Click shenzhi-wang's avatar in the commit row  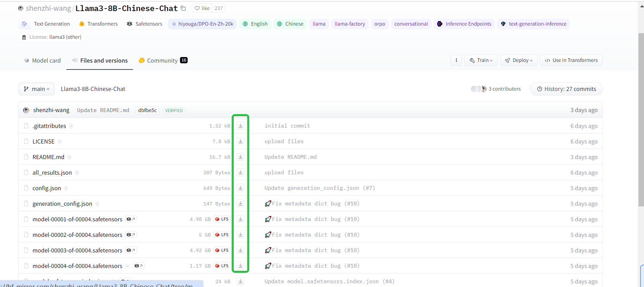tap(26, 110)
